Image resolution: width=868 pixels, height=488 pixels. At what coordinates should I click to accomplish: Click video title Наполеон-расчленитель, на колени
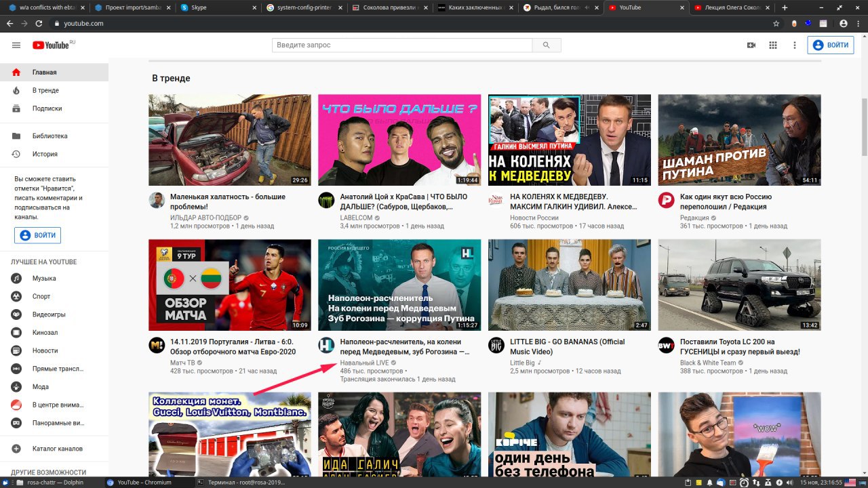pos(404,347)
